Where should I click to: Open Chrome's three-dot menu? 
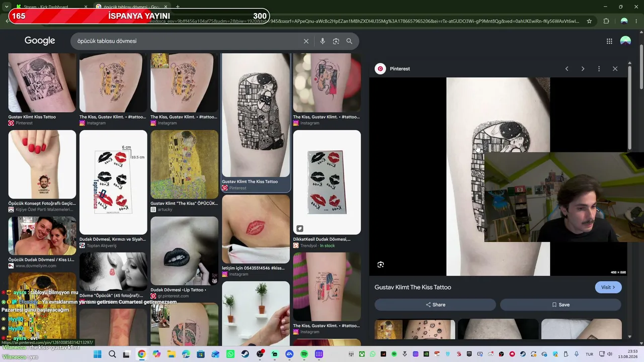pos(637,21)
